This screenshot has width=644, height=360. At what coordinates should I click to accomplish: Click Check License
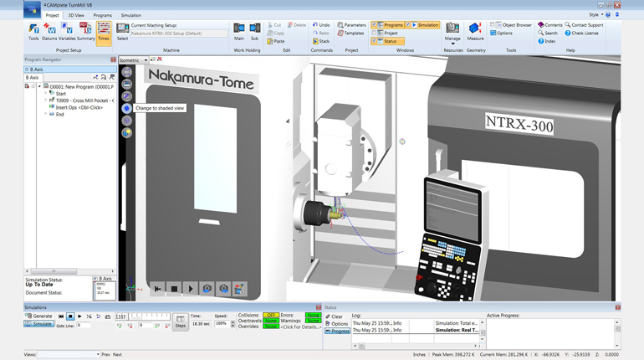tap(581, 33)
